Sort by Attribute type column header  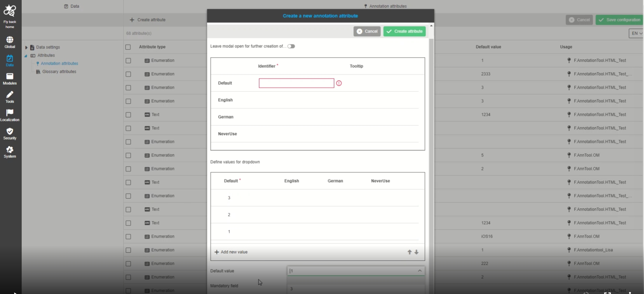(152, 47)
